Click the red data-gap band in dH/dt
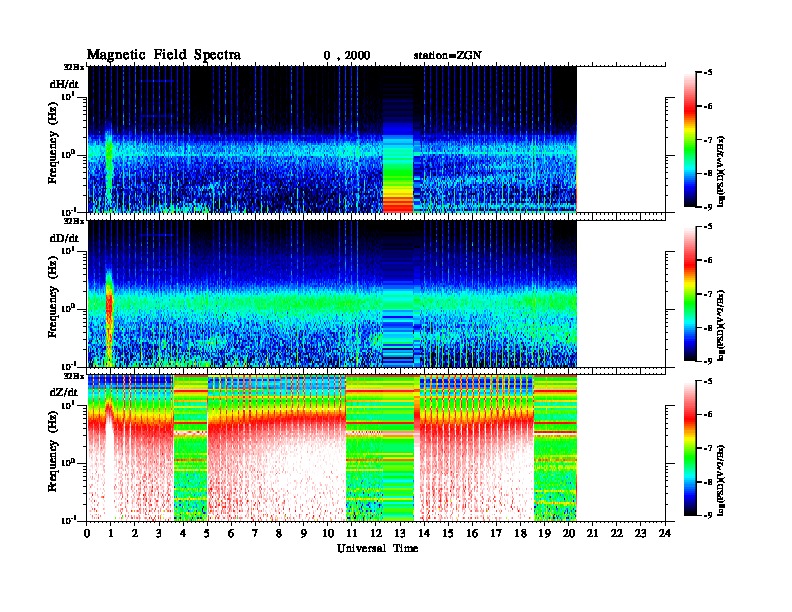The height and width of the screenshot is (612, 792). click(x=398, y=205)
